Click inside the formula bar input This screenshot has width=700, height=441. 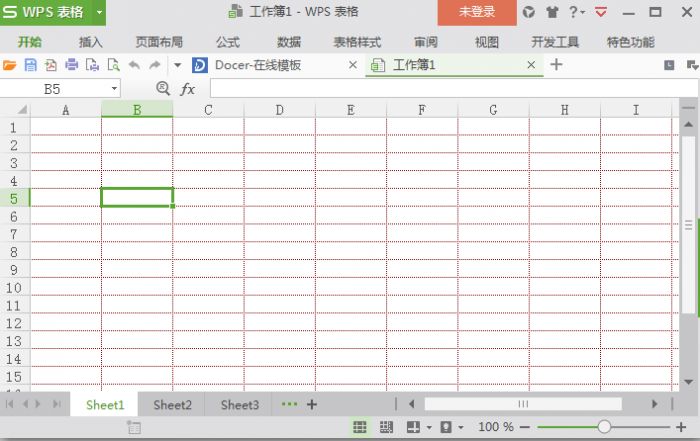point(454,88)
